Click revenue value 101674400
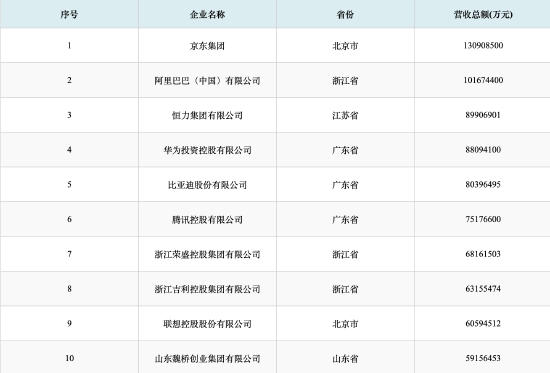550x373 pixels. (483, 80)
